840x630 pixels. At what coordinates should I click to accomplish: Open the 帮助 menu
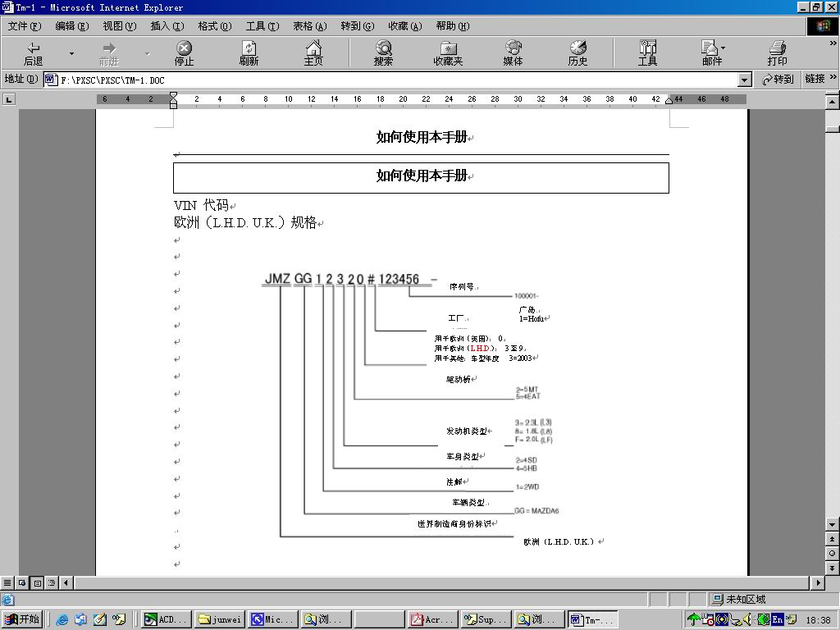coord(453,25)
